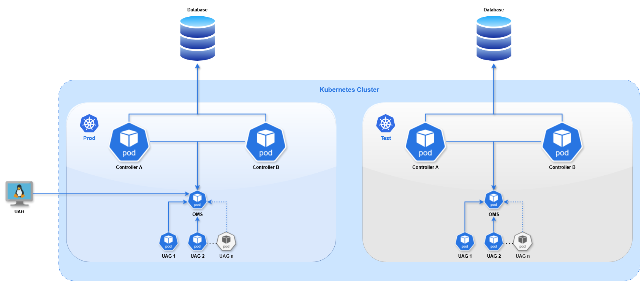Select the UAG 1 pod in Prod
644x285 pixels.
coord(168,241)
